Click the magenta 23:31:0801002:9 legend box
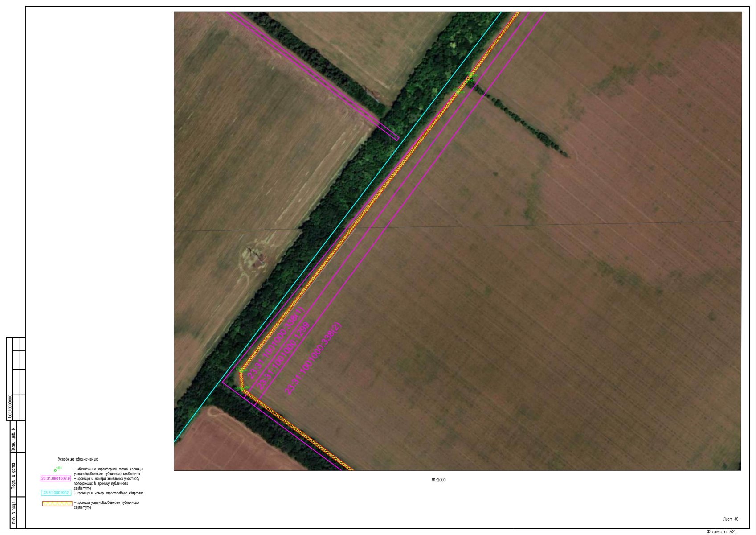 click(x=56, y=479)
